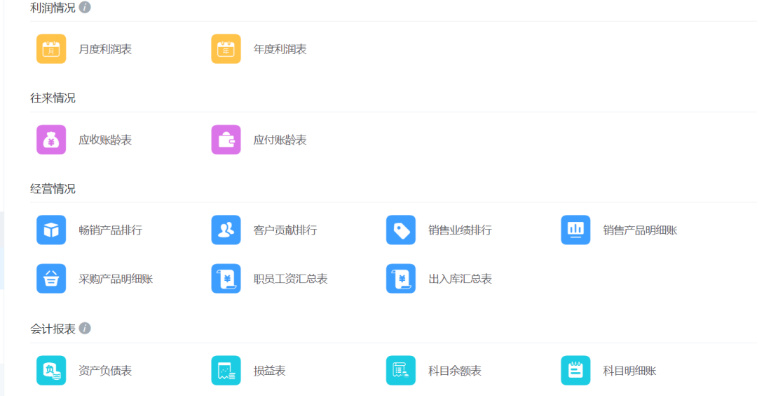Open the 月度利润表 report link
Image resolution: width=758 pixels, height=396 pixels.
[x=105, y=49]
